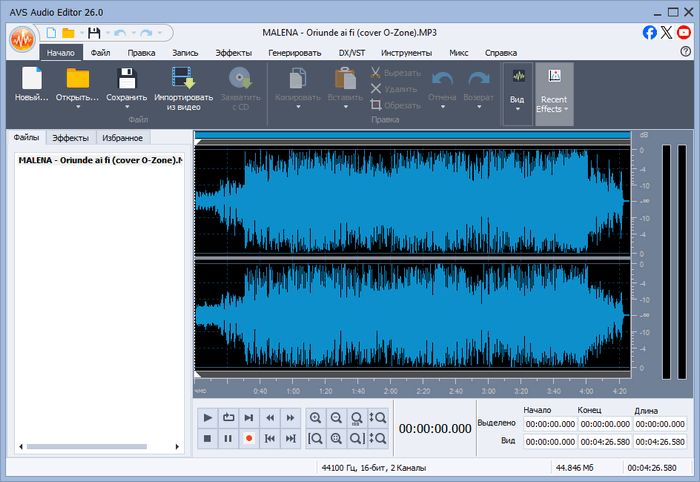The image size is (700, 482).
Task: Open the Эффекты ribbon tab
Action: pyautogui.click(x=233, y=52)
